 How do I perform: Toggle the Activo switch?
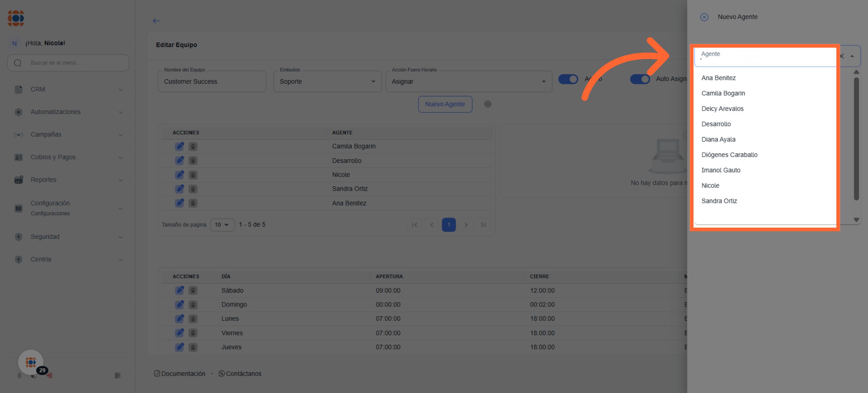pyautogui.click(x=568, y=79)
